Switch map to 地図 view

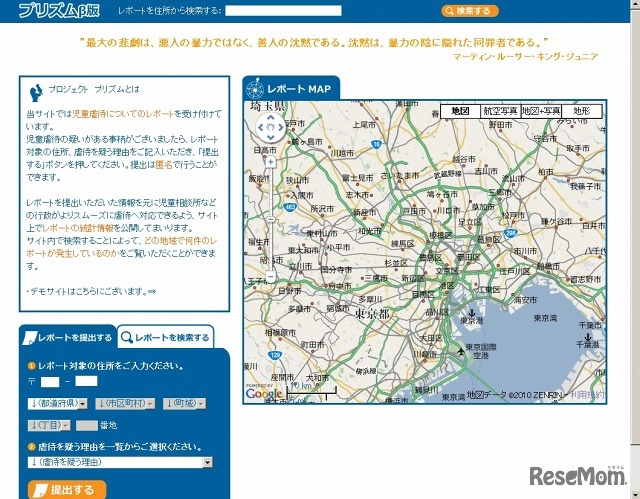click(460, 111)
